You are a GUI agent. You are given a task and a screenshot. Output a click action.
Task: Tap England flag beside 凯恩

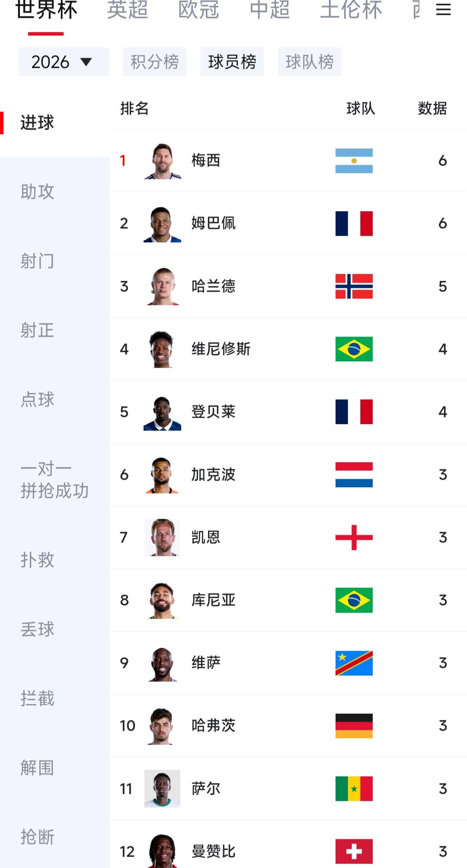(354, 537)
